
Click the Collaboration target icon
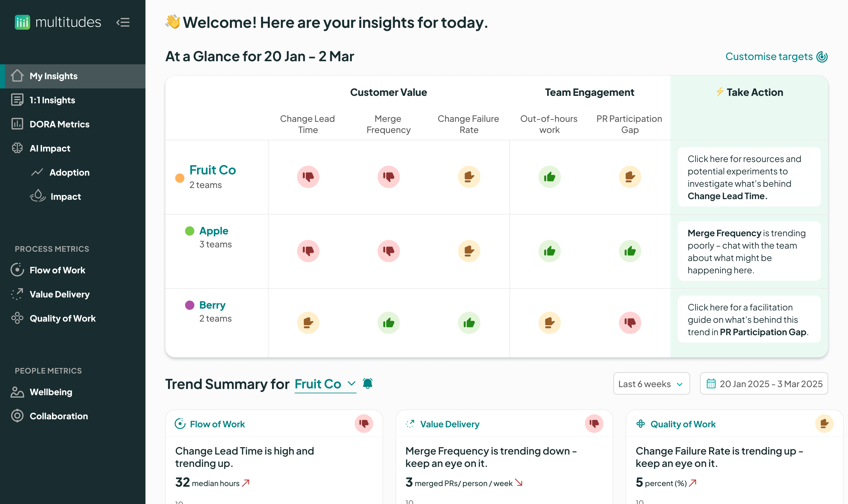(x=17, y=416)
